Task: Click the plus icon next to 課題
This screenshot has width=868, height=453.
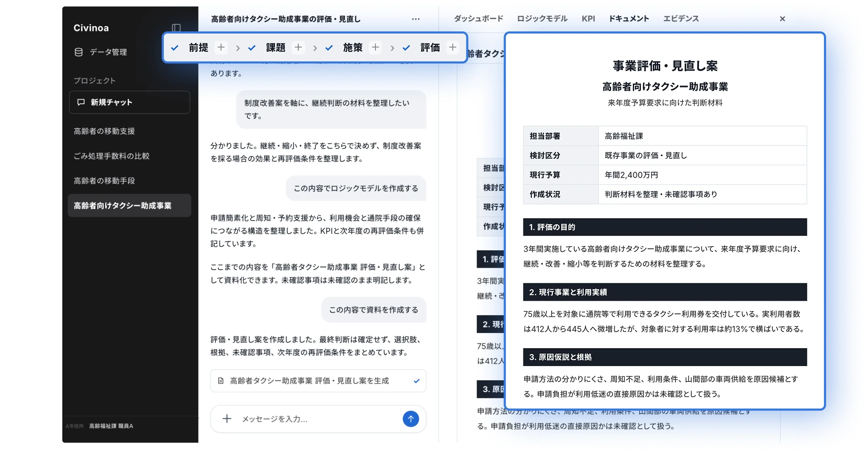Action: click(x=298, y=47)
